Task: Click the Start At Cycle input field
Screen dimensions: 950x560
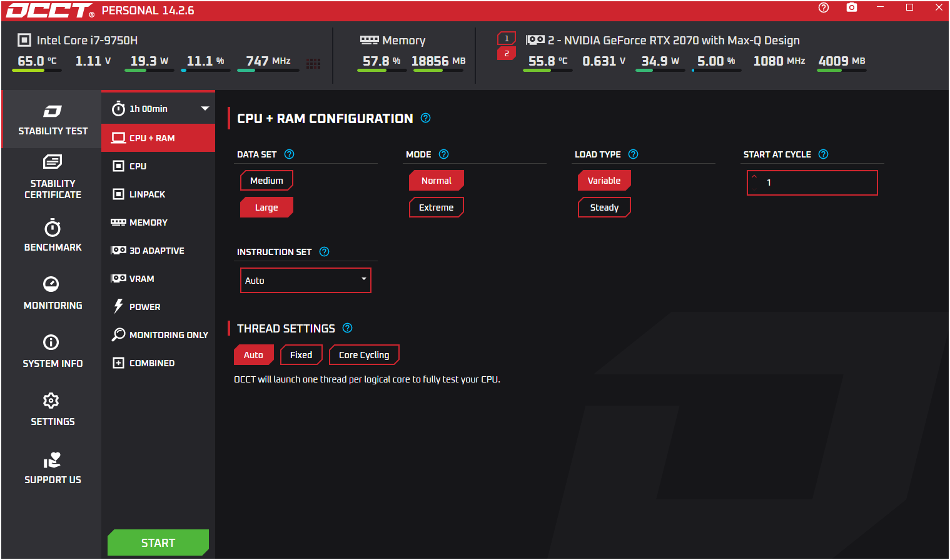Action: coord(812,182)
